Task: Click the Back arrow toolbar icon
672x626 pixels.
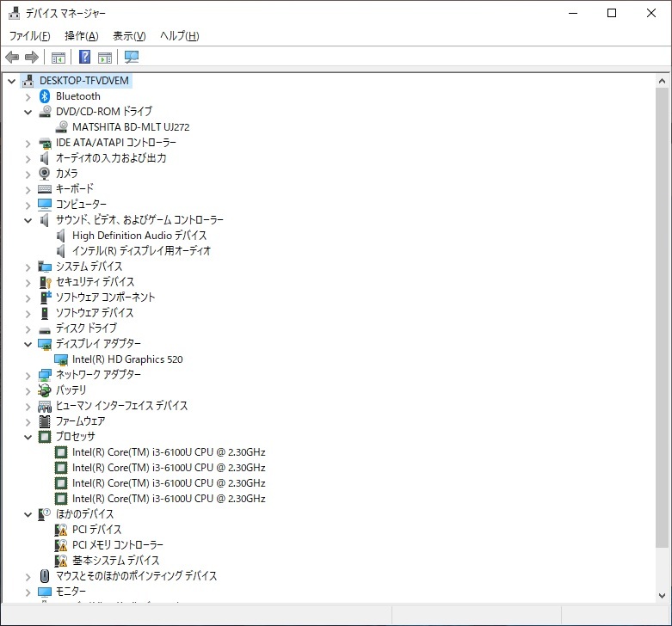Action: click(12, 58)
